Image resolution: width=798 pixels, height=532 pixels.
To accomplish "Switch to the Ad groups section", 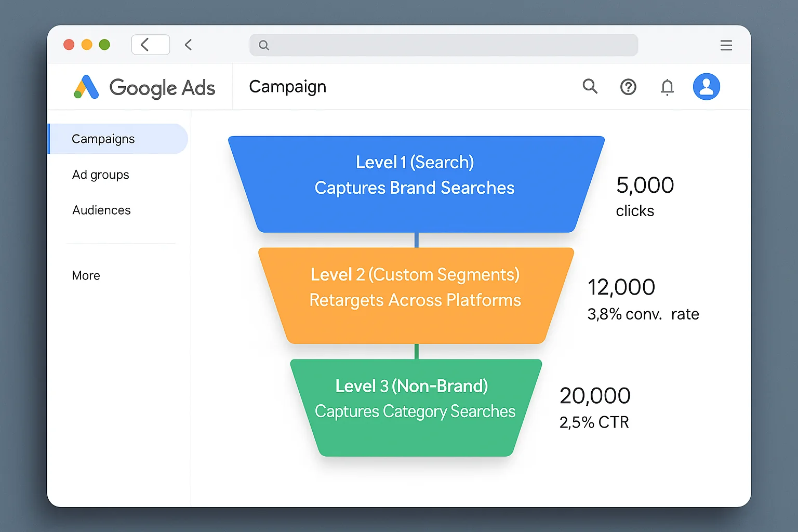I will click(x=100, y=175).
